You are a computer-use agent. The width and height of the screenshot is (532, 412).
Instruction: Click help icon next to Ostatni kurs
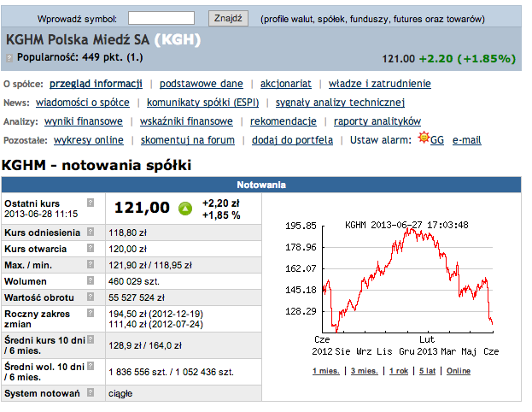(x=90, y=201)
